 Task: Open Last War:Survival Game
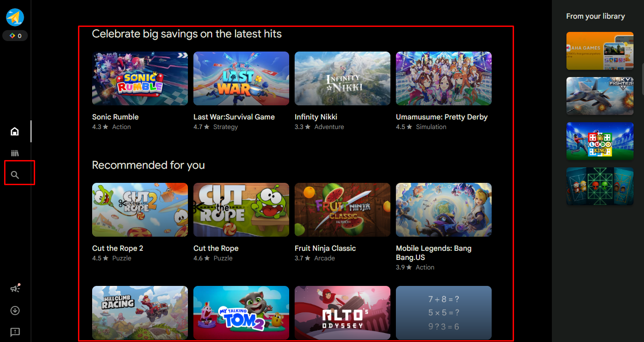241,78
